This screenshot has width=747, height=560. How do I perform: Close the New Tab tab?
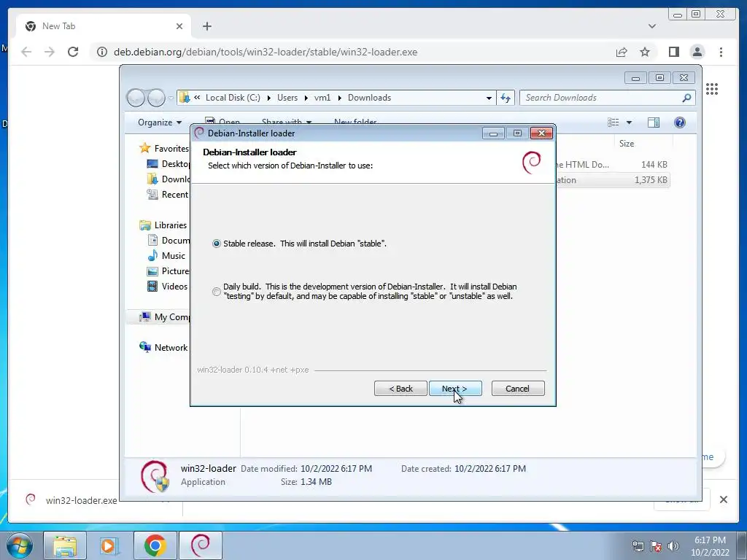(x=179, y=26)
